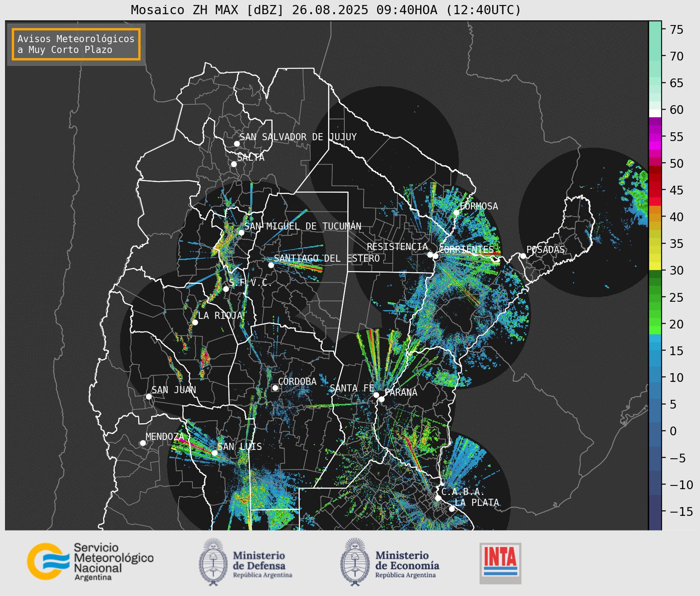Click the green 20 dBZ color band
Screen dimensions: 700x596
pyautogui.click(x=655, y=322)
